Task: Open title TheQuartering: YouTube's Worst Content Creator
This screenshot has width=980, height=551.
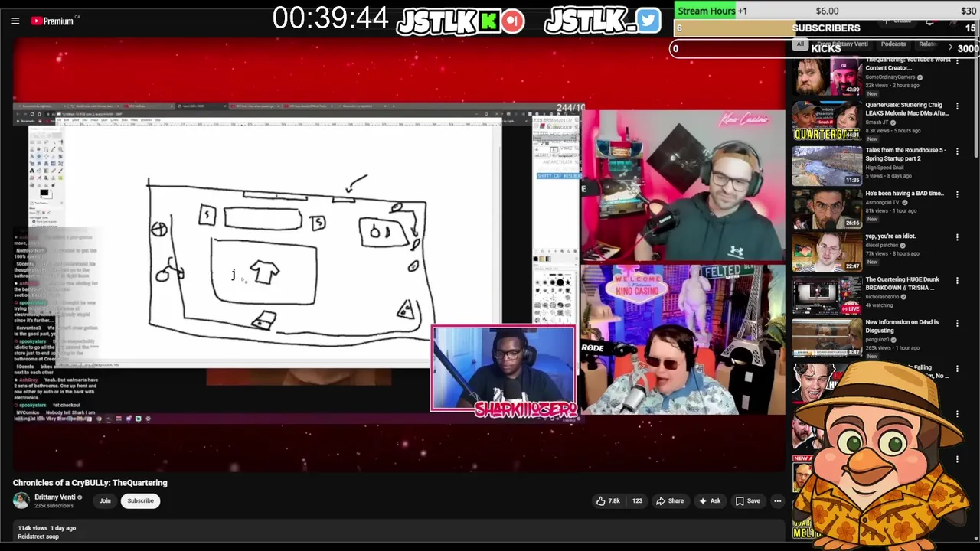Action: point(908,64)
